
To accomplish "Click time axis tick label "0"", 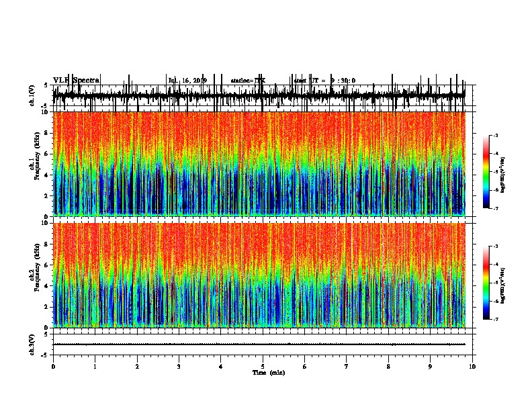I will pyautogui.click(x=53, y=367).
